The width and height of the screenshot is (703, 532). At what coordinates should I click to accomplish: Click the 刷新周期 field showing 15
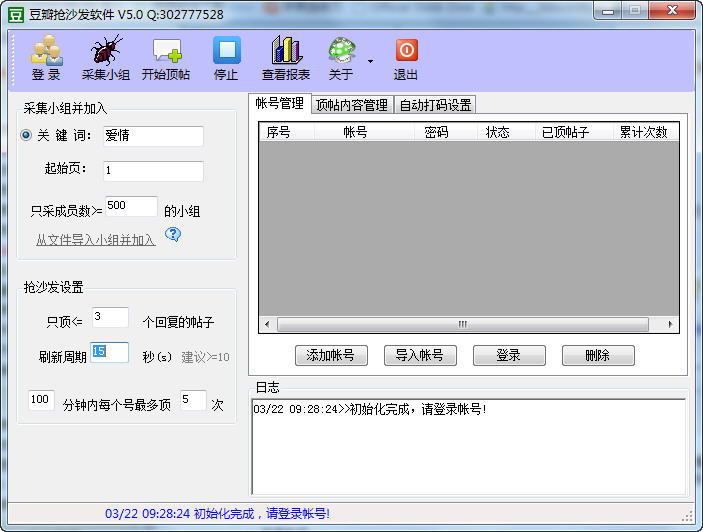point(110,352)
